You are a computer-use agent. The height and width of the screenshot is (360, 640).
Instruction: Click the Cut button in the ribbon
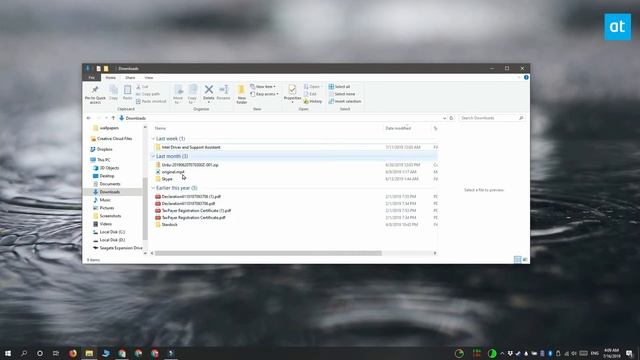tap(142, 87)
